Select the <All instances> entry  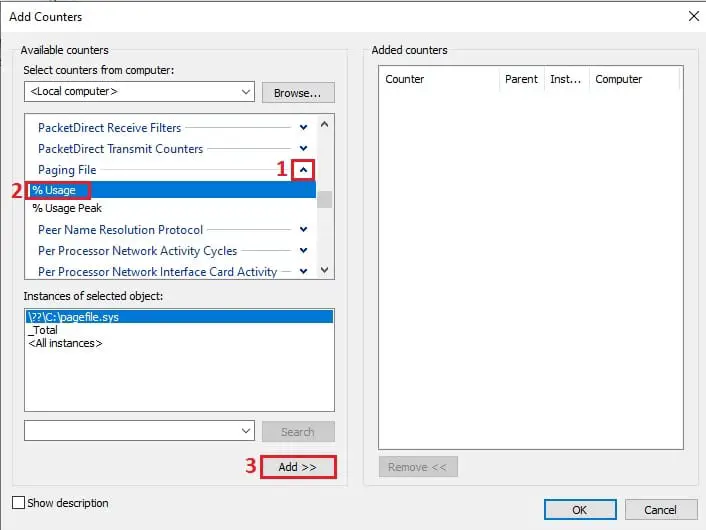tap(65, 343)
